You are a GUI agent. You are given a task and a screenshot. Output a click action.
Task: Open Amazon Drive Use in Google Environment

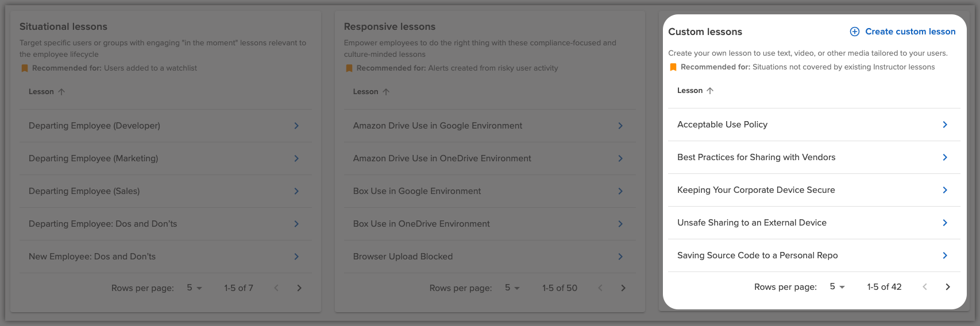437,126
